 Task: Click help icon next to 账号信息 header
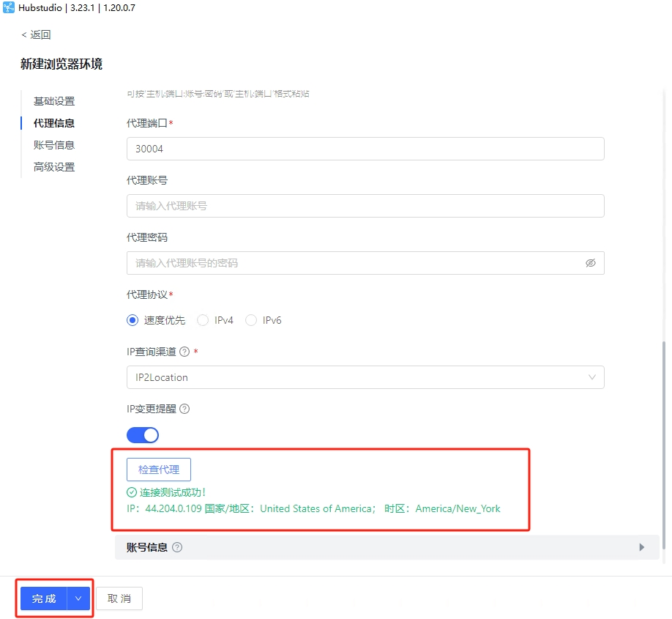point(177,547)
